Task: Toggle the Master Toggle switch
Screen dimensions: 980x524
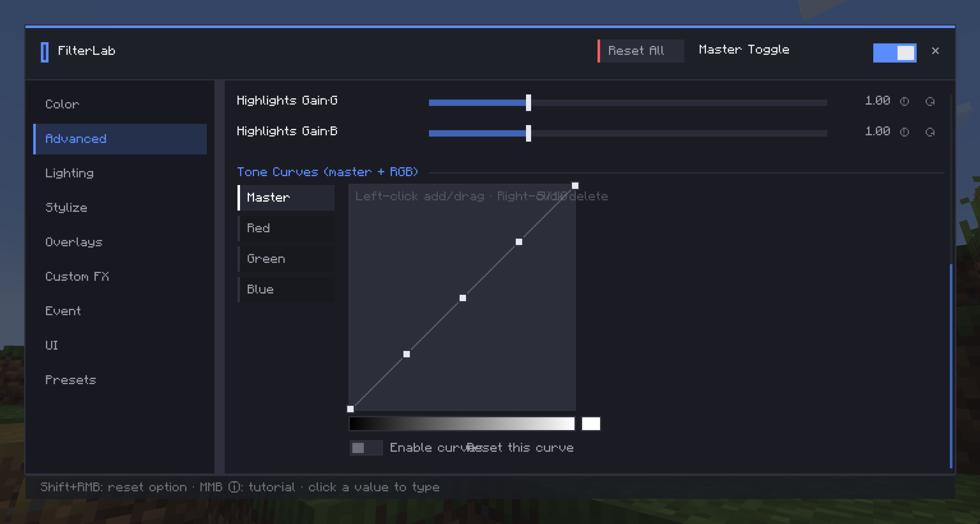Action: pyautogui.click(x=894, y=53)
